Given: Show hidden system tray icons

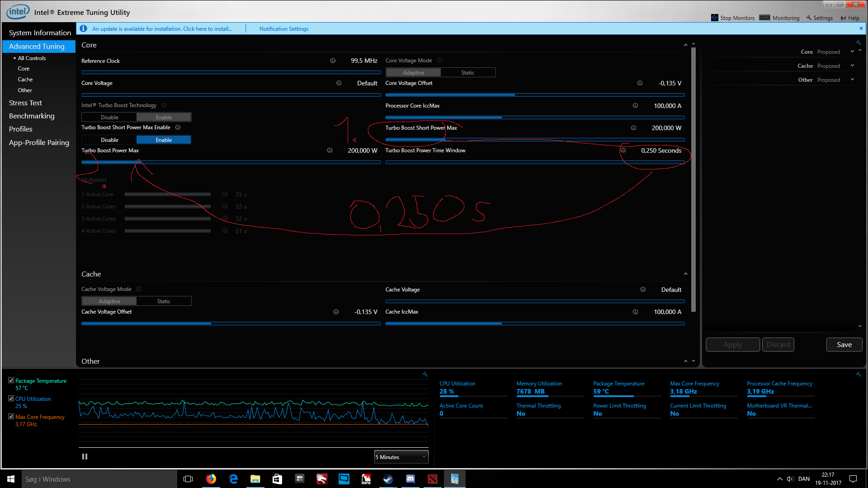Looking at the screenshot, I should click(x=779, y=479).
